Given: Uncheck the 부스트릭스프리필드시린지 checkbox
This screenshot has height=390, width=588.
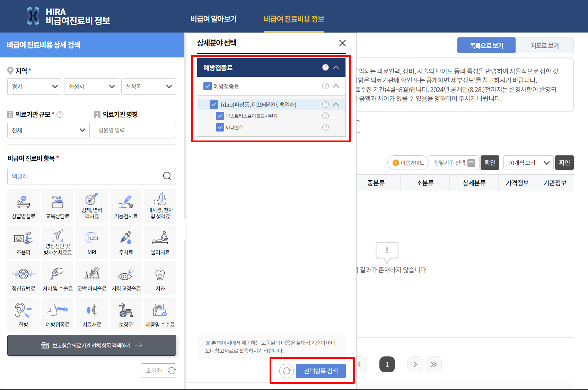Looking at the screenshot, I should pyautogui.click(x=220, y=116).
